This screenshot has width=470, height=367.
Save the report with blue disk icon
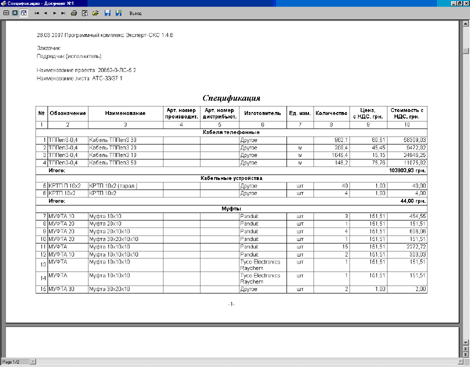coord(107,13)
